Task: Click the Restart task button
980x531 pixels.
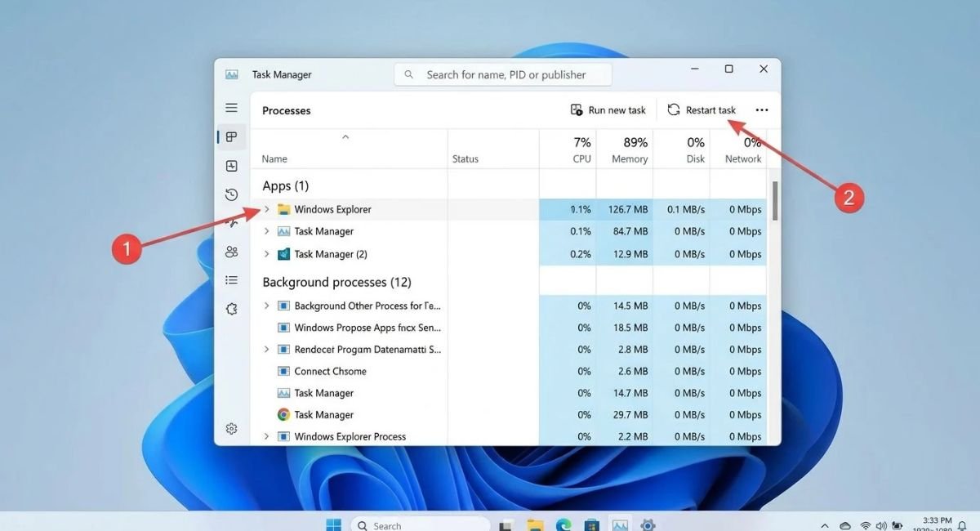Action: point(702,110)
